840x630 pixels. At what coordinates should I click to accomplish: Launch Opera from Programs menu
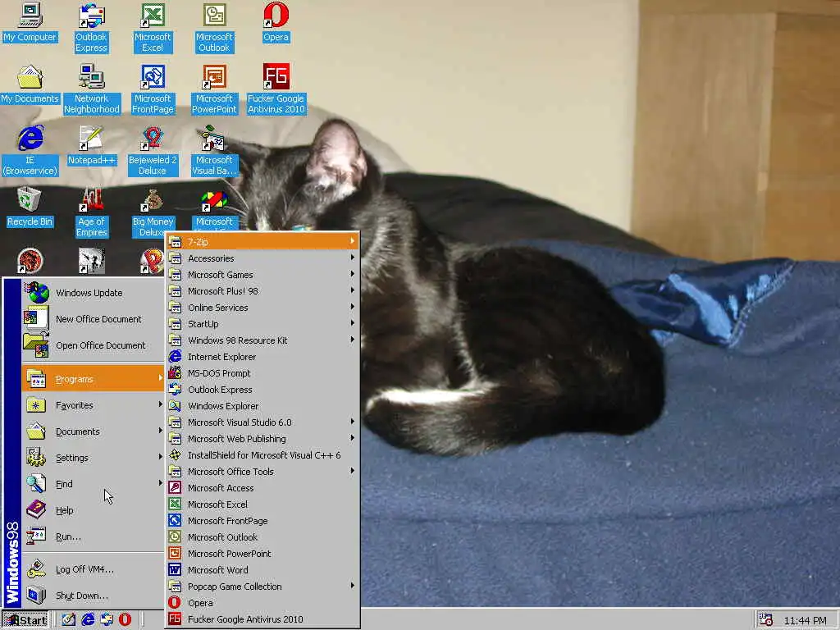(262, 603)
